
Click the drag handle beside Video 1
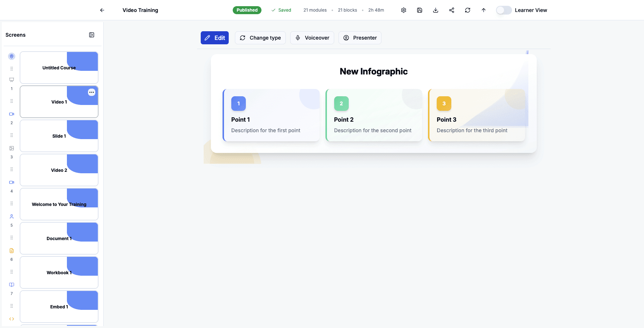pos(12,101)
